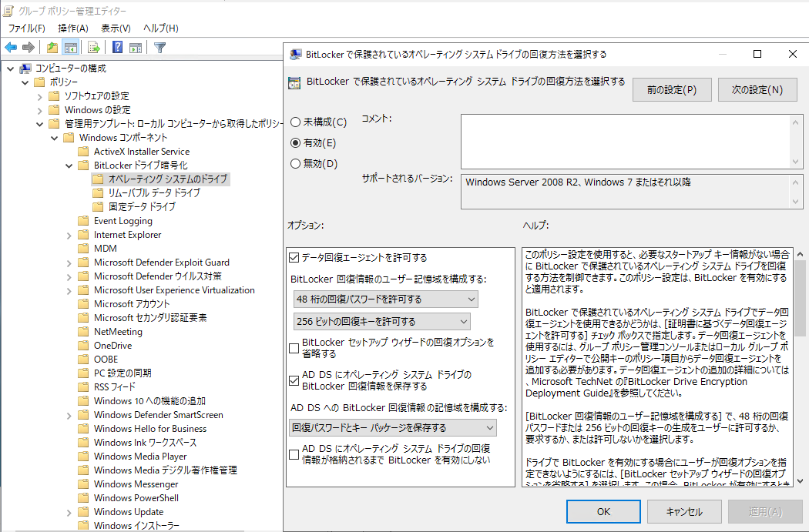Click the Back arrow toolbar icon
The image size is (809, 532).
11,48
